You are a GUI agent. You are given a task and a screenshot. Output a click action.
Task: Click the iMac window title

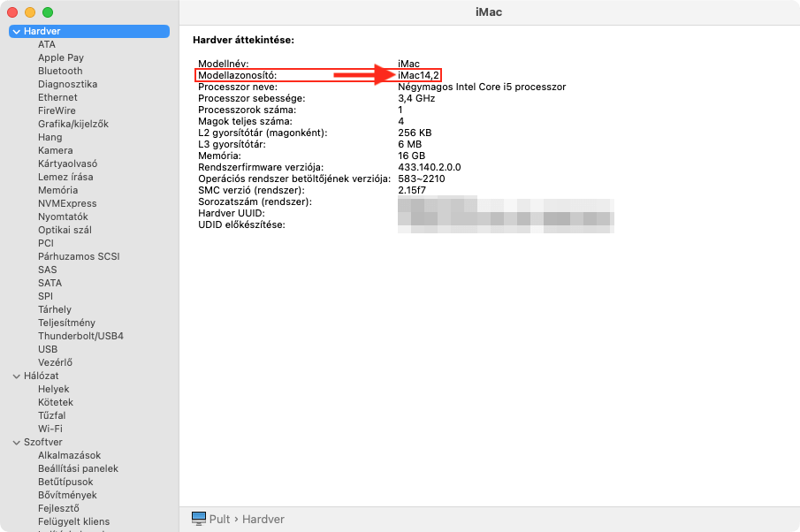489,12
